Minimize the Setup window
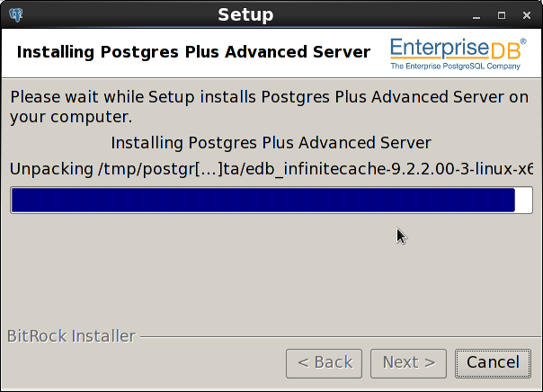 (476, 16)
